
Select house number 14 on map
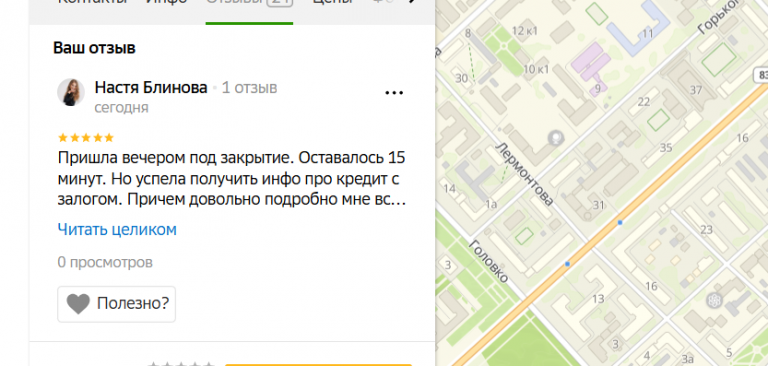coord(449,189)
